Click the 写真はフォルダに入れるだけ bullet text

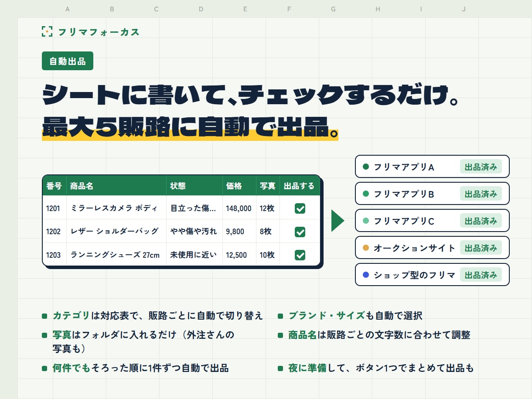143,342
